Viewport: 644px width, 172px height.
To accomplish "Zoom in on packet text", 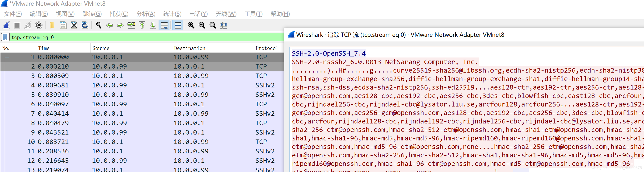I will (191, 25).
